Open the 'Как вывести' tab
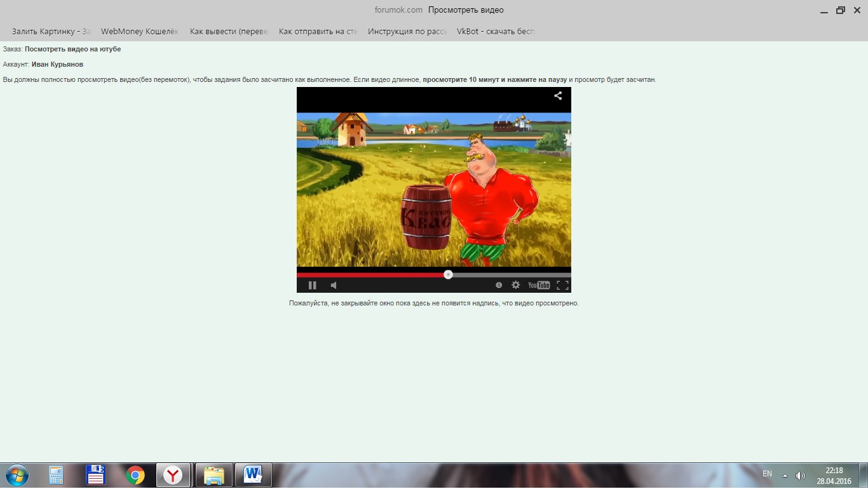The image size is (868, 489). tap(229, 31)
